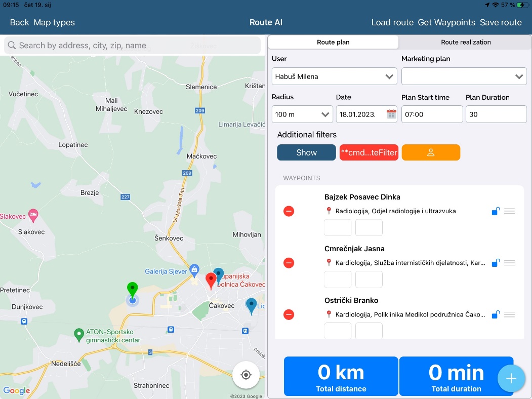Toggle lock for Ostrički Branko waypoint
The width and height of the screenshot is (532, 399).
coord(496,314)
